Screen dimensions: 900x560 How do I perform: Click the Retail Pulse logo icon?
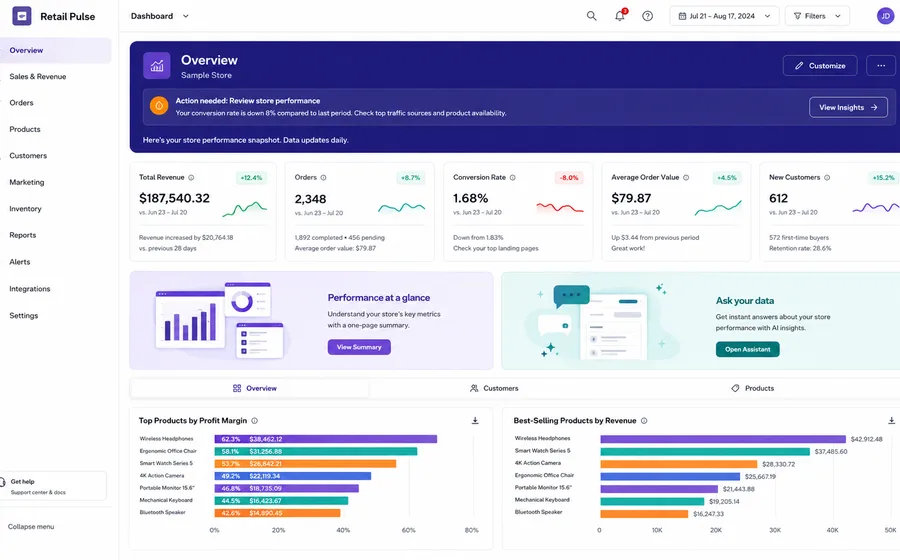coord(22,16)
